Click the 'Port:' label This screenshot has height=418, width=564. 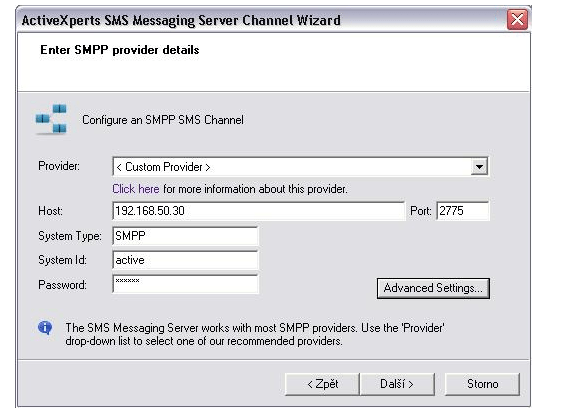pyautogui.click(x=420, y=211)
